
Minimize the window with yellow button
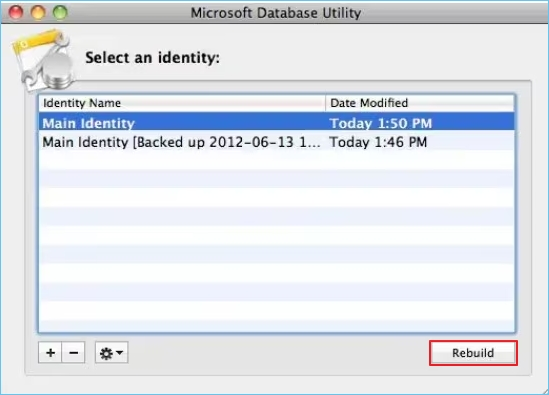[38, 12]
